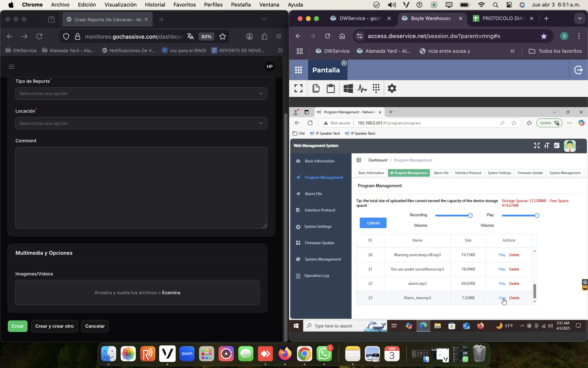Click the Firefox translate page icon
588x368 pixels.
click(x=190, y=37)
